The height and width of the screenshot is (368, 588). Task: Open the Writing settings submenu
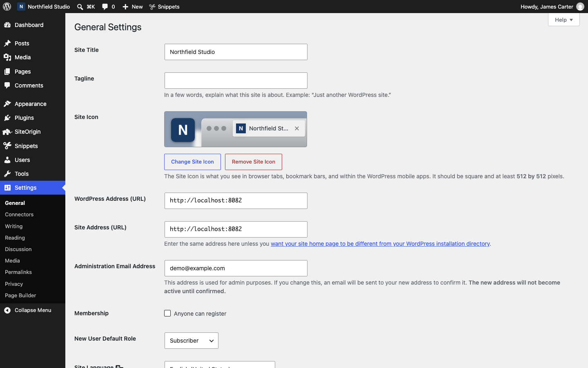coord(14,226)
